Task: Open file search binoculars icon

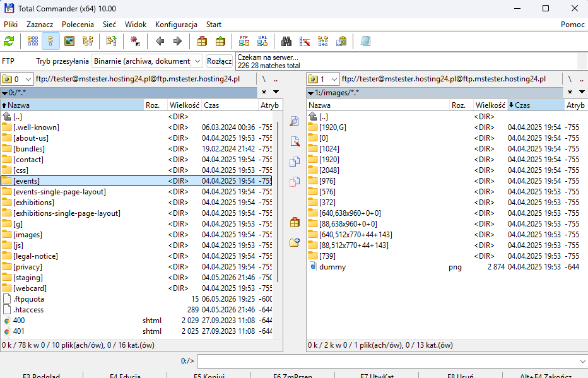Action: (x=286, y=41)
